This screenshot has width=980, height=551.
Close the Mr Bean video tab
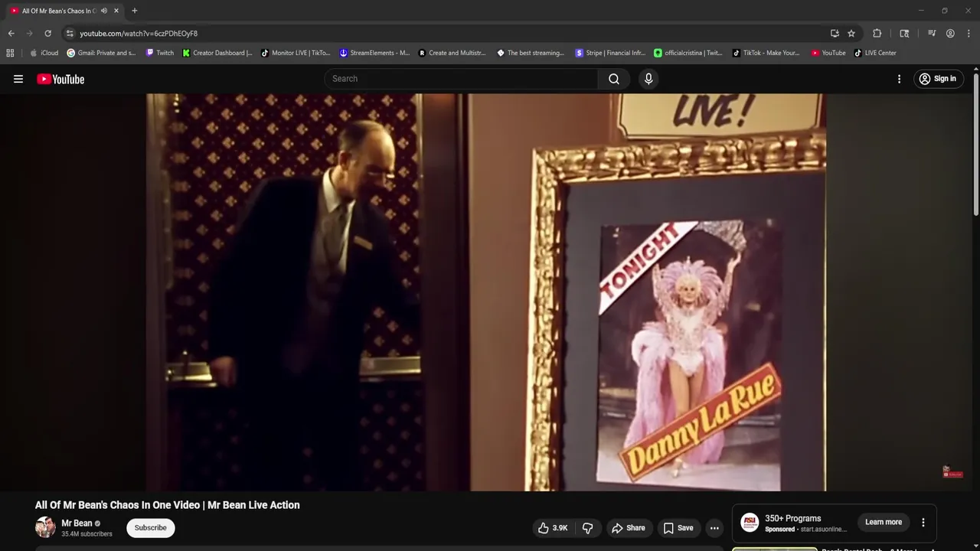point(116,11)
